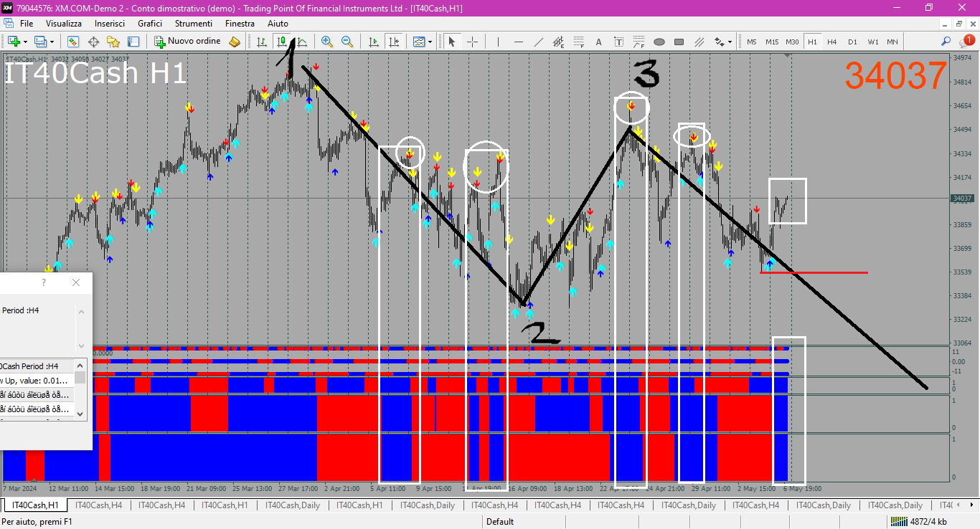The width and height of the screenshot is (980, 529).
Task: Open the chart profiles icon
Action: point(40,42)
